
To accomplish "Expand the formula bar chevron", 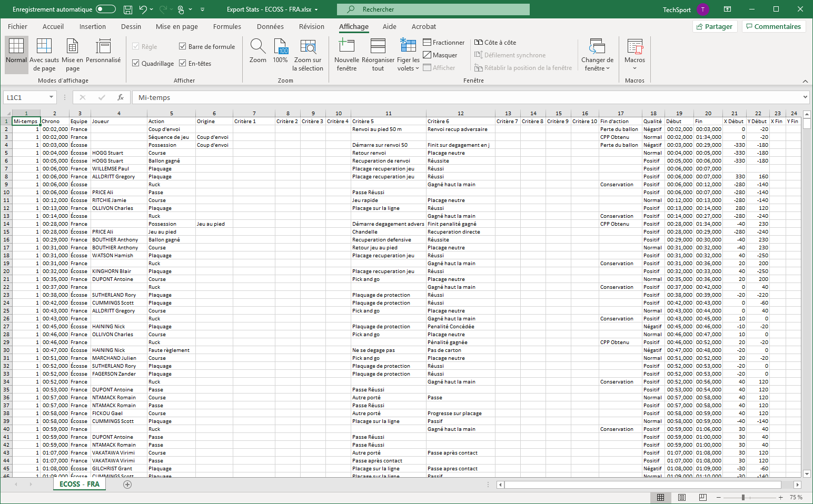I will [805, 97].
